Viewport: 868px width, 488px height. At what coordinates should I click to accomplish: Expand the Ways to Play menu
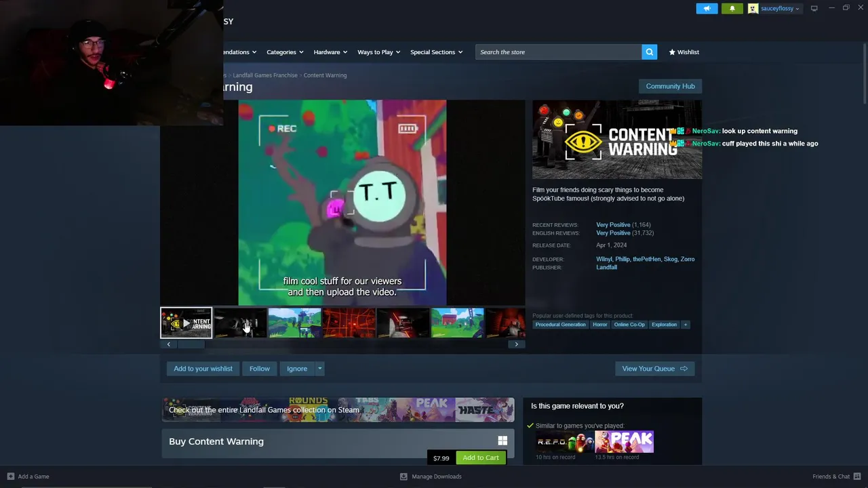tap(378, 52)
